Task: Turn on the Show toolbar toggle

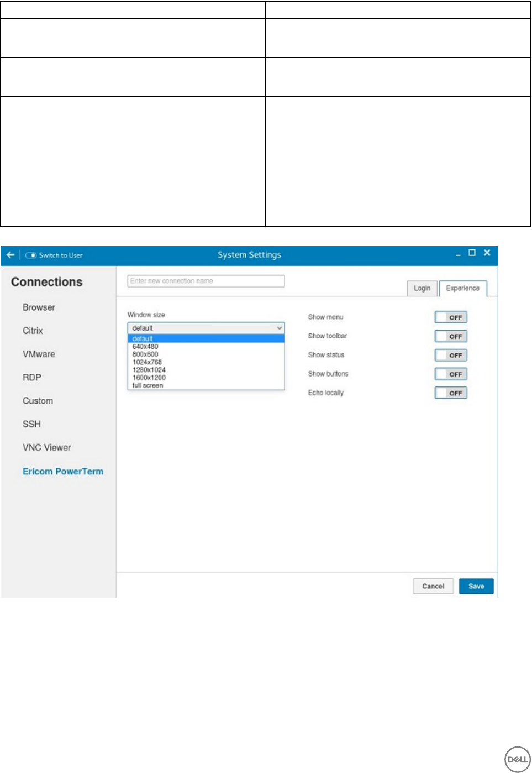Action: [451, 336]
